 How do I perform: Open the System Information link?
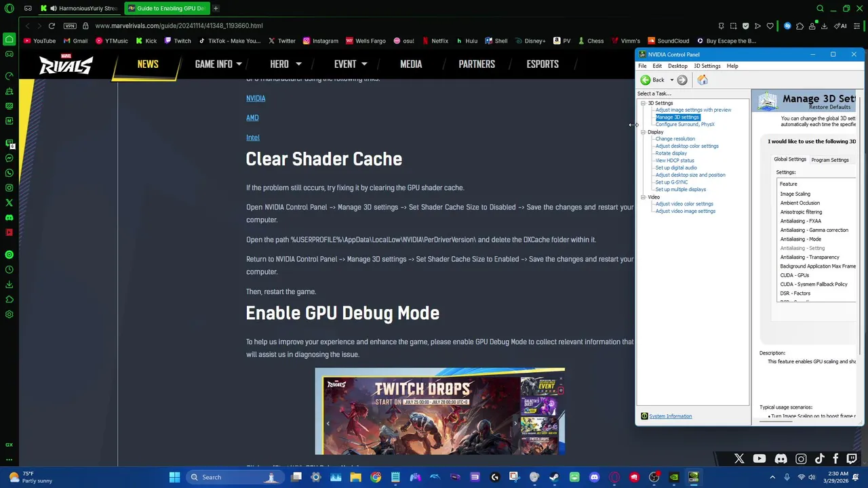click(x=670, y=416)
